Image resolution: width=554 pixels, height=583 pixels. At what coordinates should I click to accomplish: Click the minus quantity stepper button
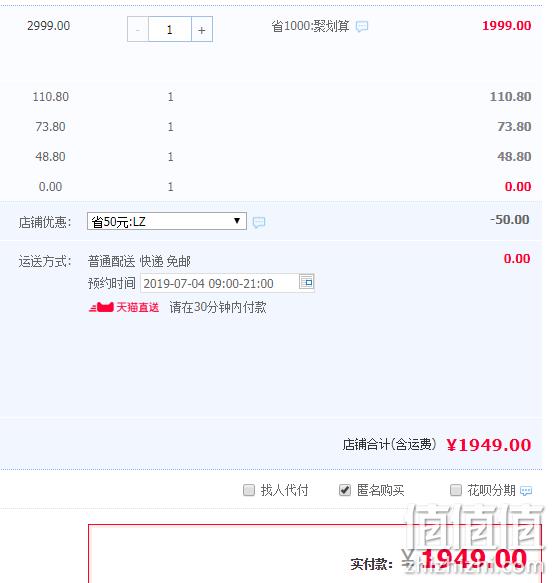tap(138, 29)
